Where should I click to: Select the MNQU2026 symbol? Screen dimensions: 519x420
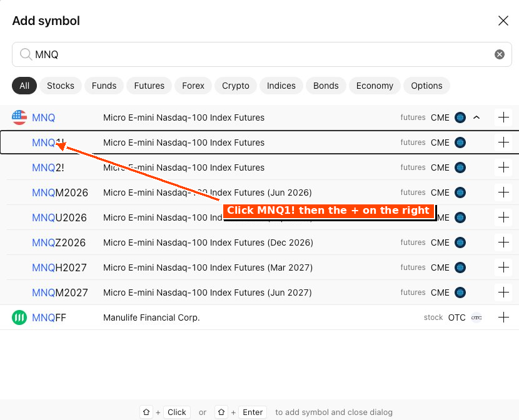click(59, 217)
